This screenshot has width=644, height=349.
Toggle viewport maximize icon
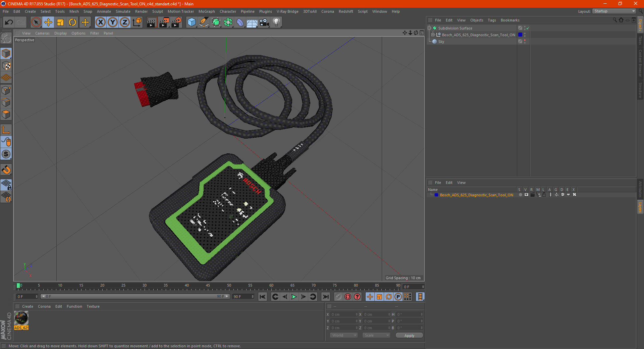click(422, 33)
